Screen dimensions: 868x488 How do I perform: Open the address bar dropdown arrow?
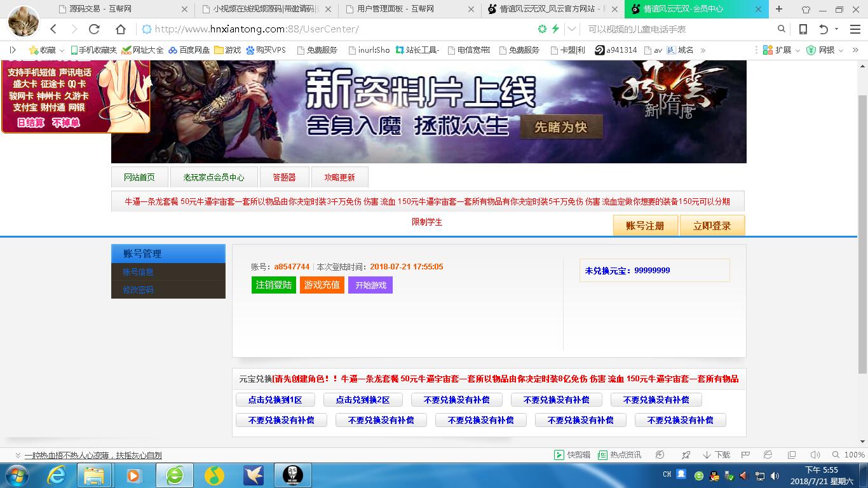click(573, 29)
